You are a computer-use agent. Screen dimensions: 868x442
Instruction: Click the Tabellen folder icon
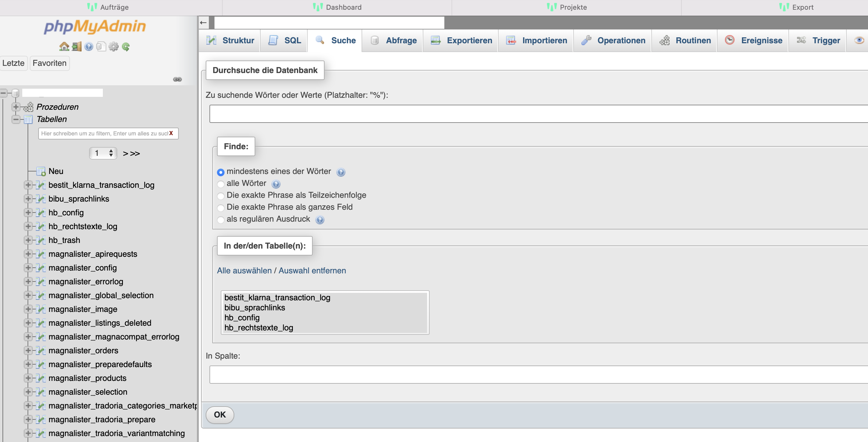click(28, 119)
